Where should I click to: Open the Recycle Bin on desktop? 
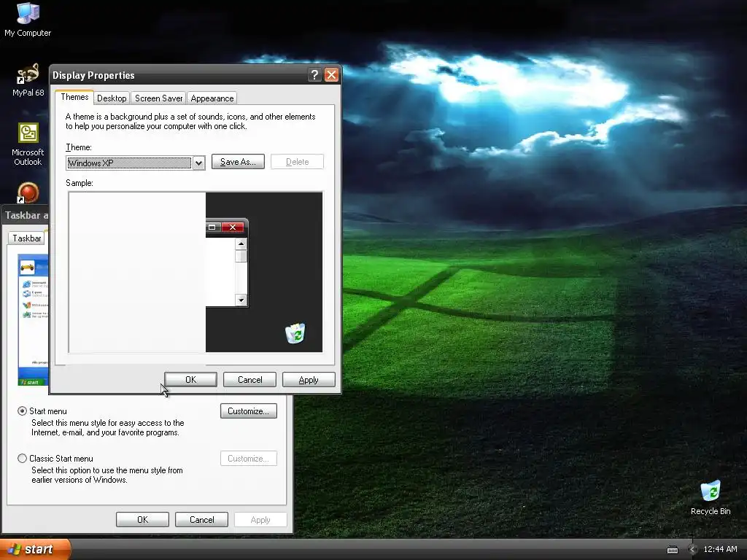coord(711,497)
